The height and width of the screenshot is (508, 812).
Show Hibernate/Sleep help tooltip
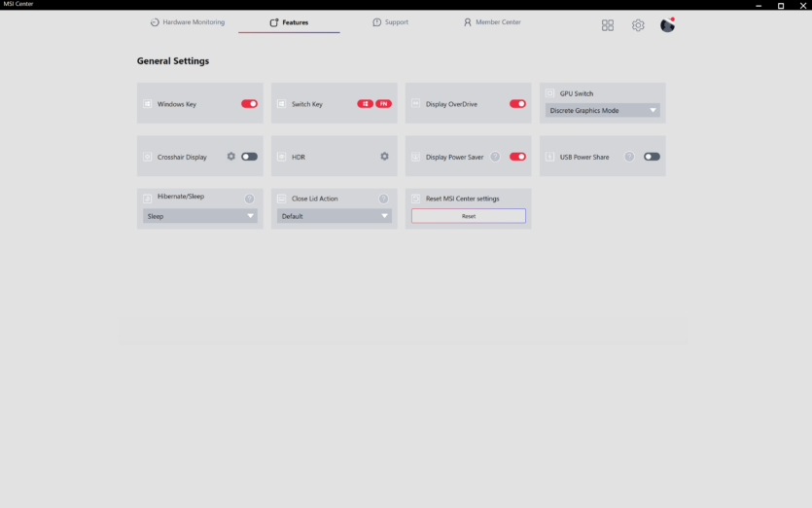(249, 199)
